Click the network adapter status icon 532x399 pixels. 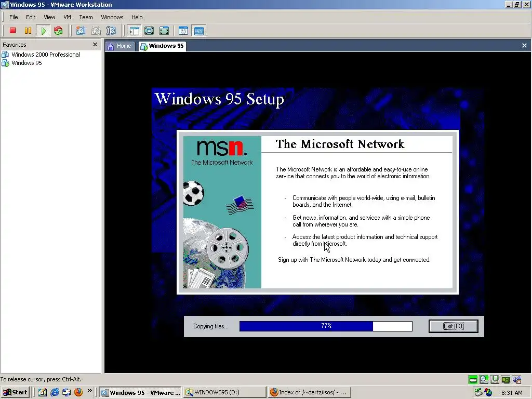[506, 380]
